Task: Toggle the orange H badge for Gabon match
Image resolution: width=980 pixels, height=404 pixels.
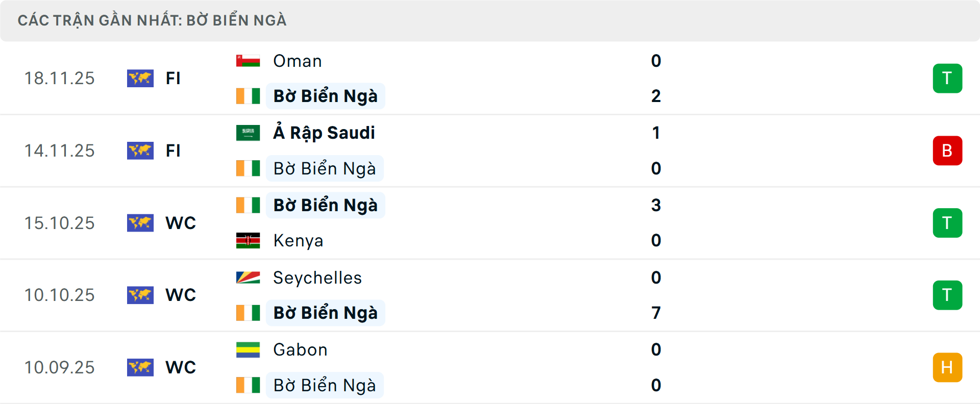Action: [947, 367]
